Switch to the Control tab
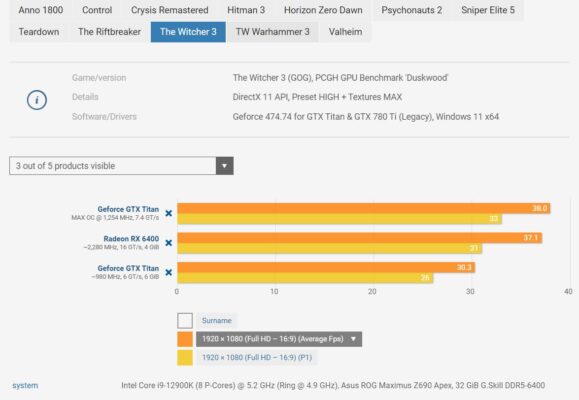This screenshot has height=400, width=579. tap(97, 10)
